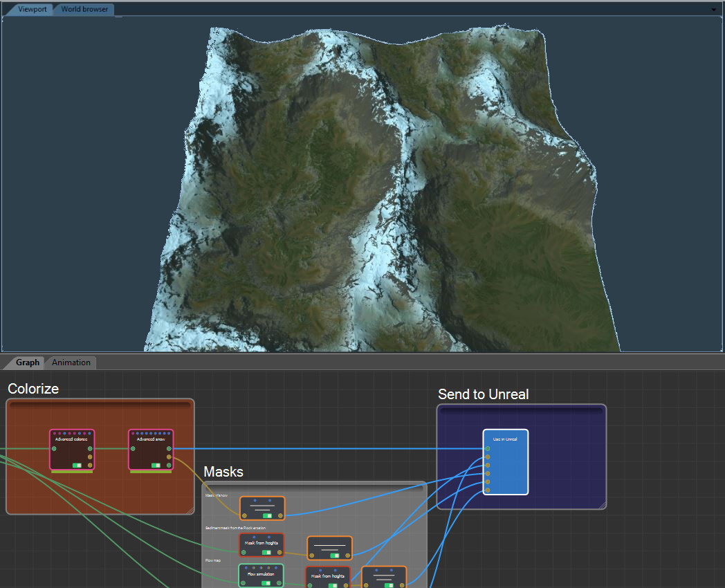The height and width of the screenshot is (588, 725).
Task: Open the Animation tab
Action: (70, 362)
